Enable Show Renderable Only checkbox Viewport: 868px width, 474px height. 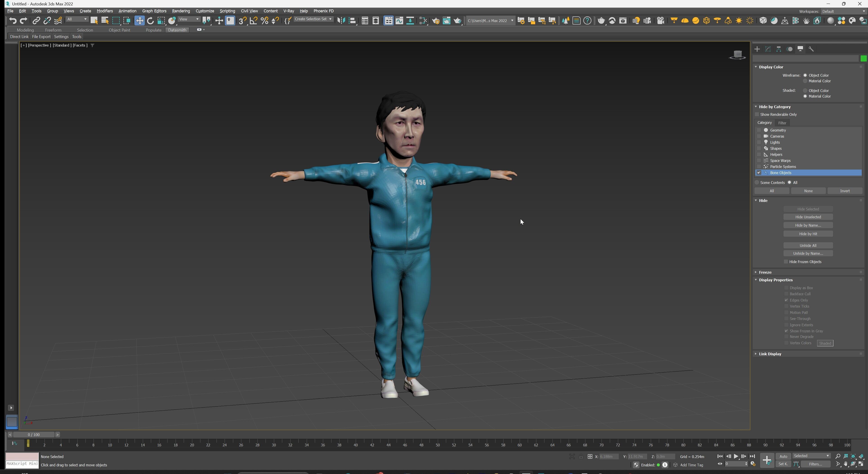click(x=757, y=114)
